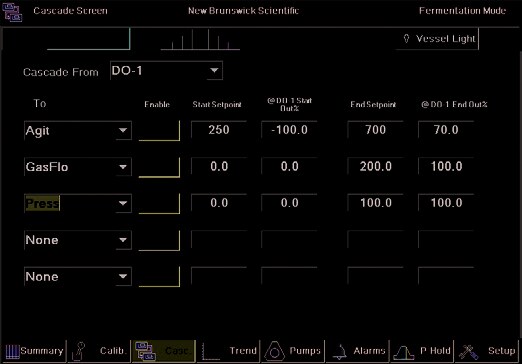Image resolution: width=522 pixels, height=364 pixels.
Task: Toggle Enable box for Agit row
Action: pos(159,131)
